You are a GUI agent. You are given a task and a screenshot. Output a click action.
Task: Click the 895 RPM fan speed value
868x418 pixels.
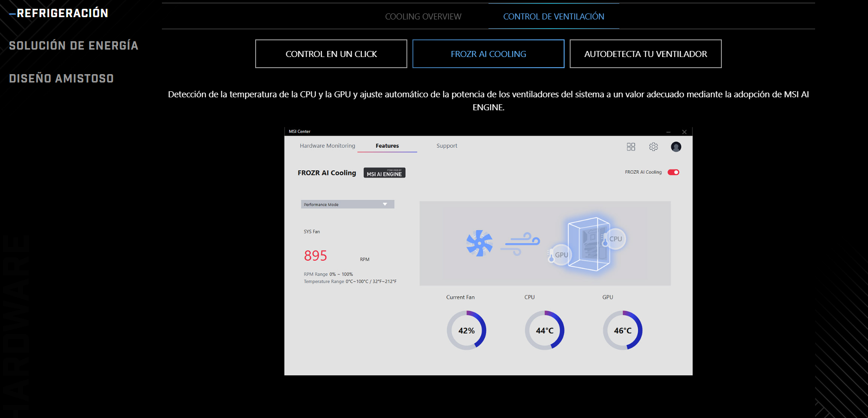click(315, 256)
